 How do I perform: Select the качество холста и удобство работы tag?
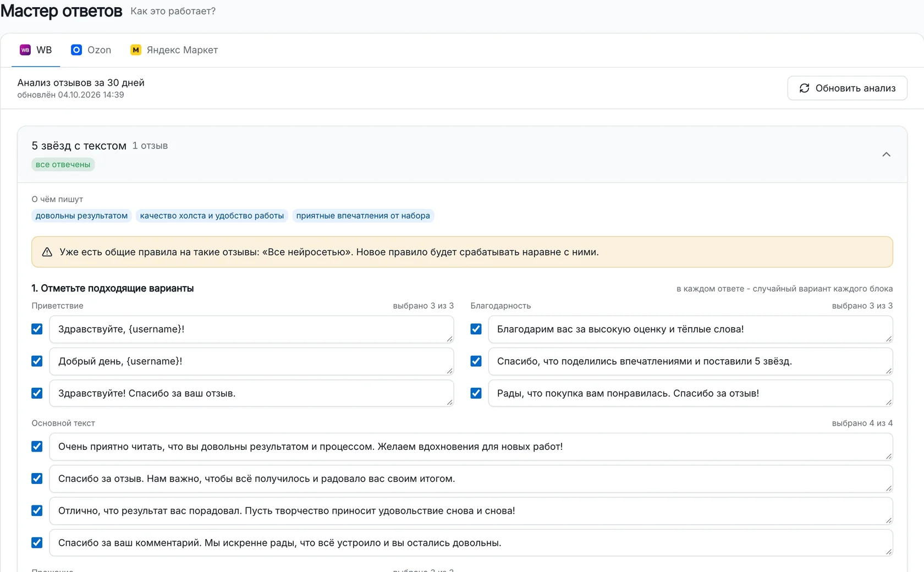212,216
